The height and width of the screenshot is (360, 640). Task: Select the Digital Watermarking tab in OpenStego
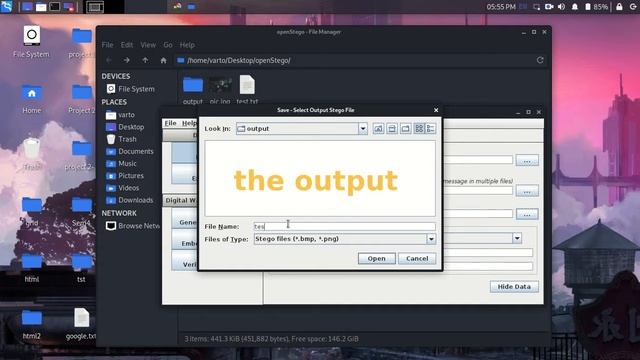click(180, 200)
